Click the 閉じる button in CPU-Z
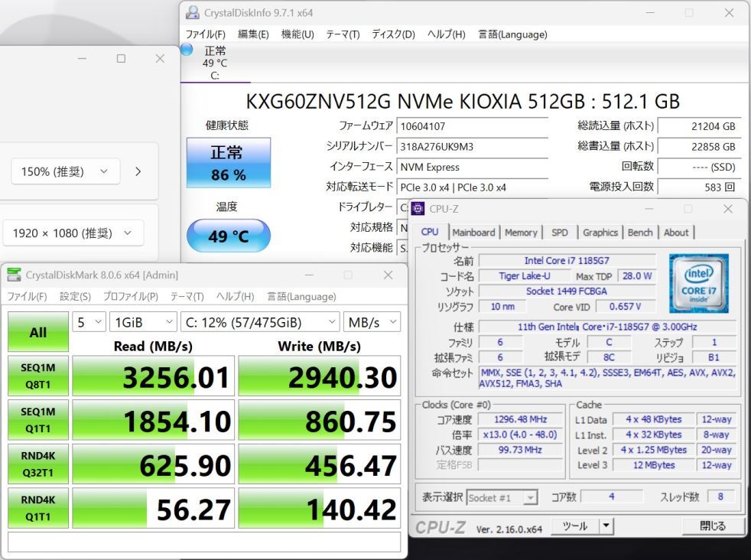Image resolution: width=751 pixels, height=560 pixels. point(713,526)
